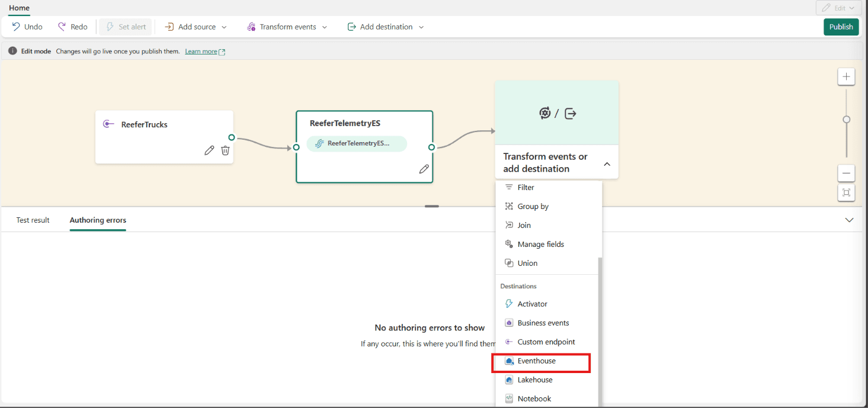Click the Lakehouse icon
The image size is (868, 408).
(508, 380)
